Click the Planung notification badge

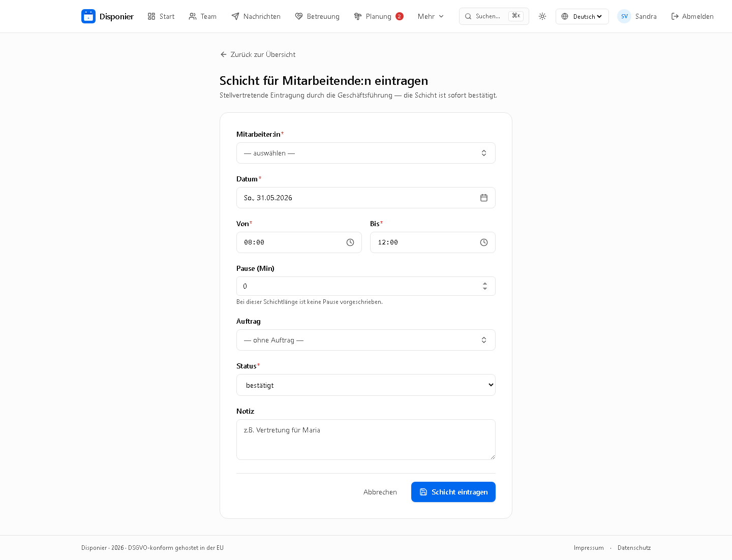[400, 16]
